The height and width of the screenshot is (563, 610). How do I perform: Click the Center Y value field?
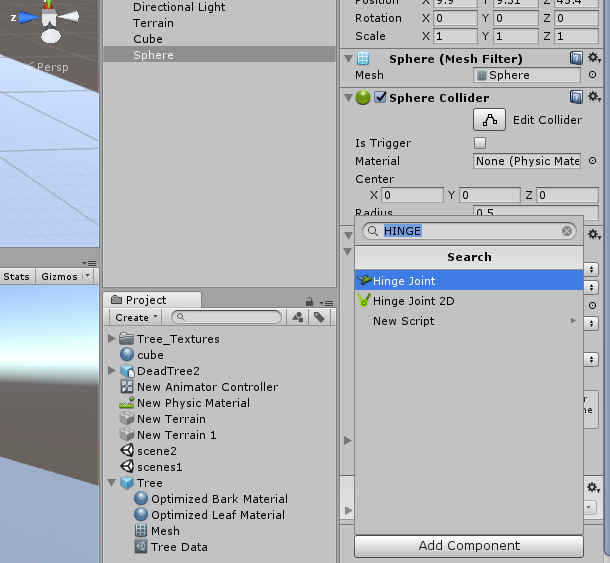click(489, 195)
